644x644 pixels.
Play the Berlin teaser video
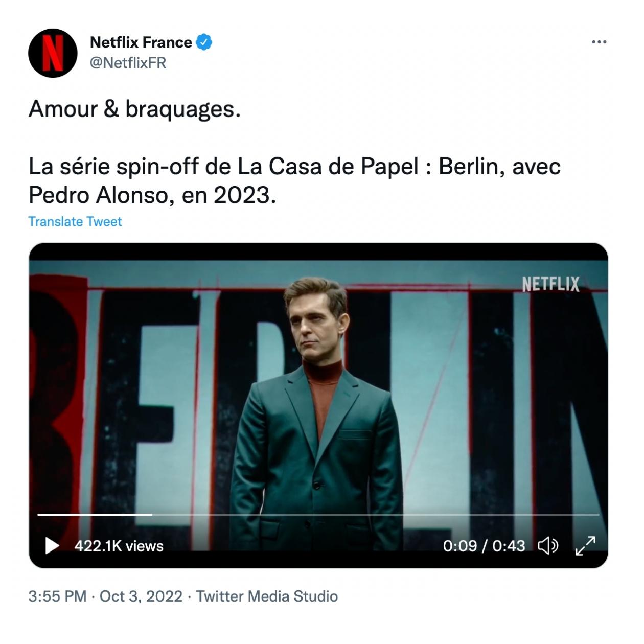(52, 546)
